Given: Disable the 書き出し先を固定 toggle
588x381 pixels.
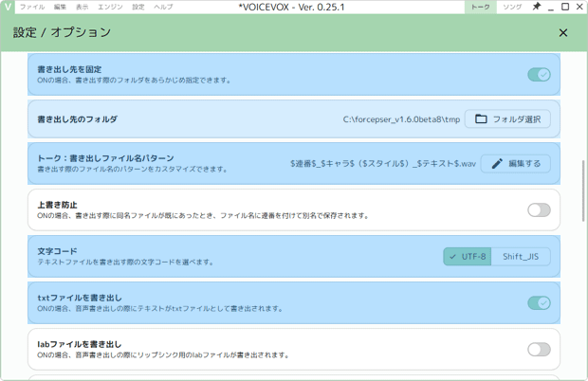Looking at the screenshot, I should tap(539, 75).
